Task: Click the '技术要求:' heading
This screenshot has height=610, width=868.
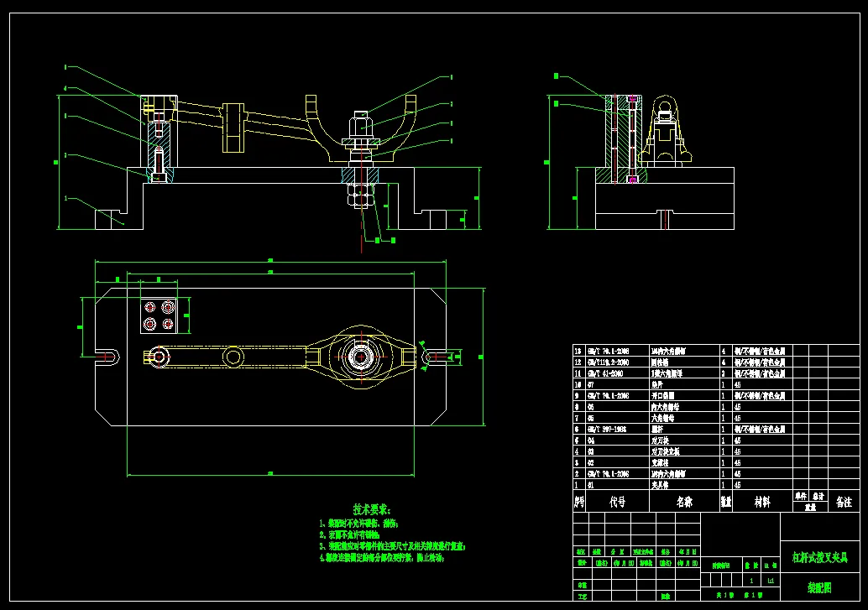Action: 372,509
